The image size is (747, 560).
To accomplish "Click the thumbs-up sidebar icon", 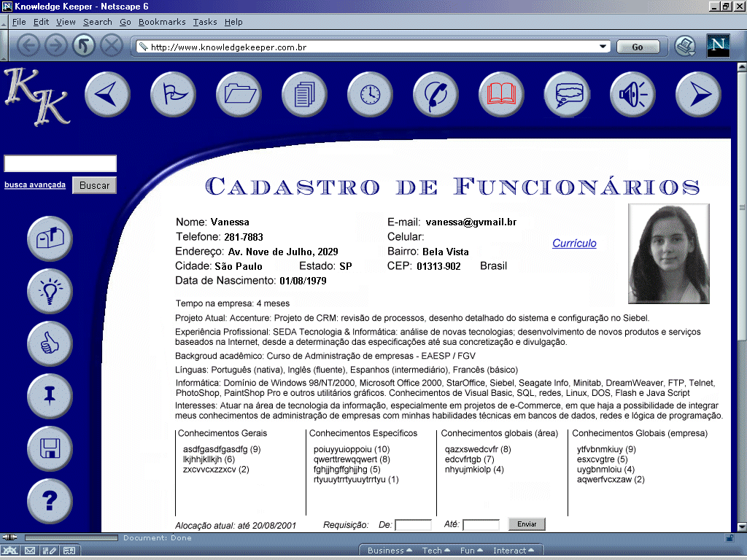I will pyautogui.click(x=50, y=343).
